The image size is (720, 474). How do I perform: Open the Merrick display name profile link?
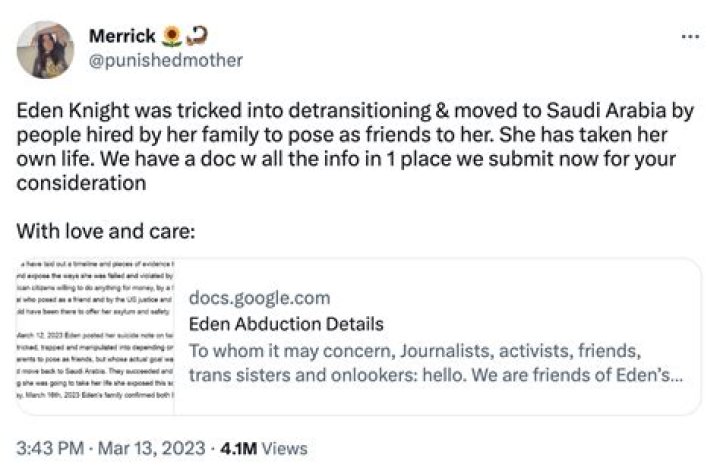tap(122, 37)
